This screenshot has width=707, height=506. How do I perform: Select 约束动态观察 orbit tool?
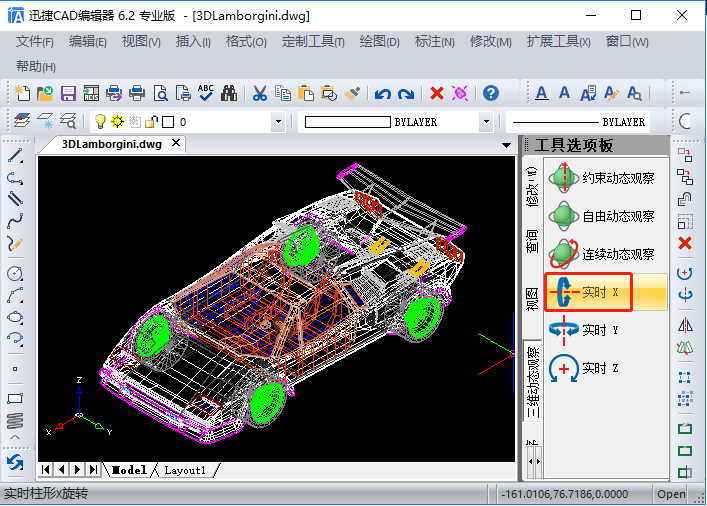click(x=606, y=178)
